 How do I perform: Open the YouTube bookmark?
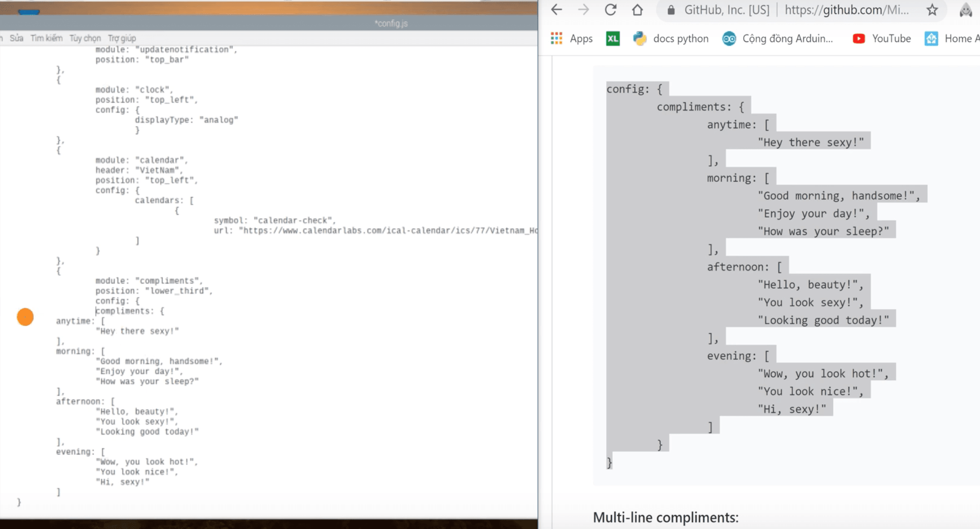(x=882, y=39)
